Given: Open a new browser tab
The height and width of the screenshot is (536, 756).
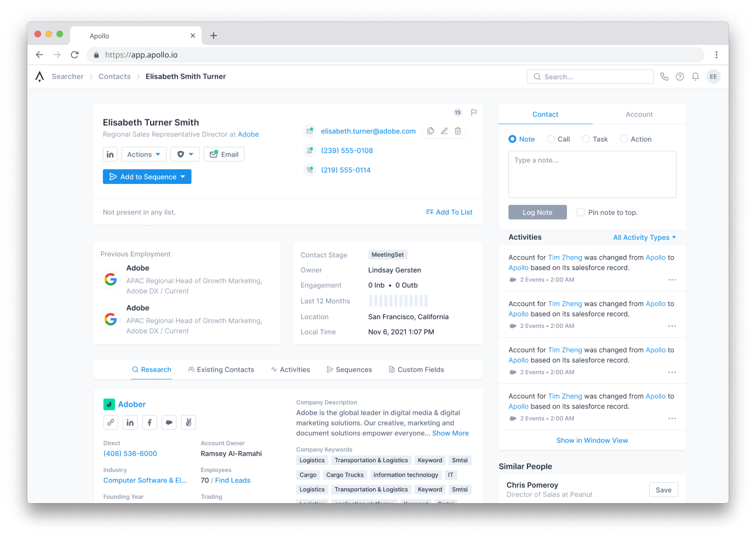Looking at the screenshot, I should pos(214,36).
